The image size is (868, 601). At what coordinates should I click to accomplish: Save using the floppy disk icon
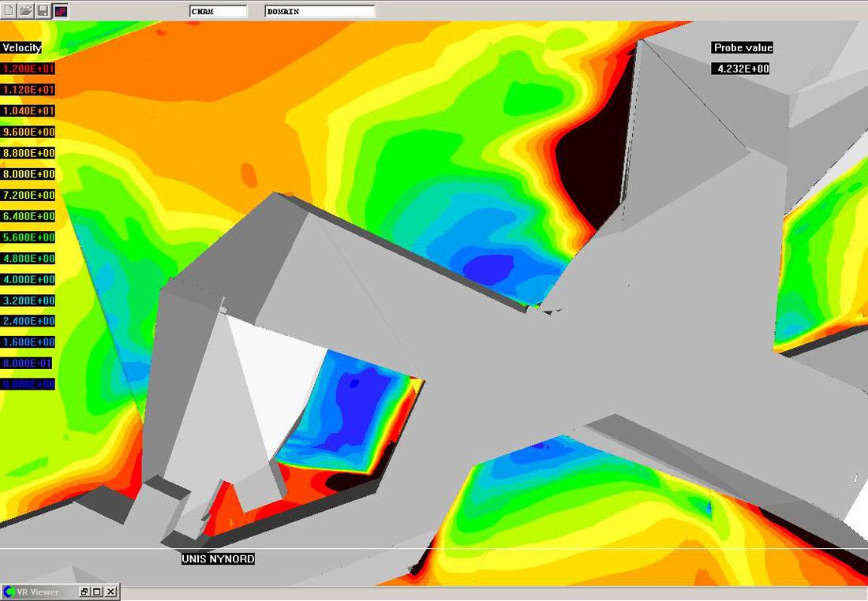pyautogui.click(x=43, y=11)
